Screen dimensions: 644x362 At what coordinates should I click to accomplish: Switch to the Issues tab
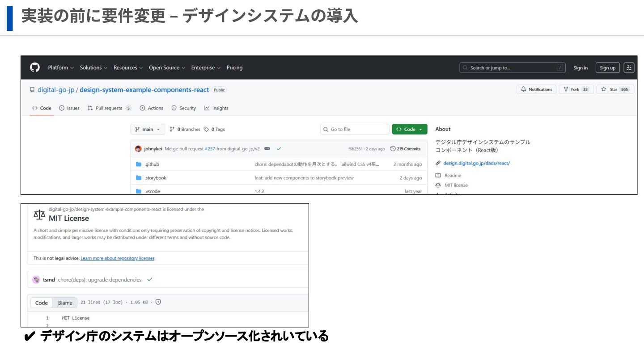69,108
